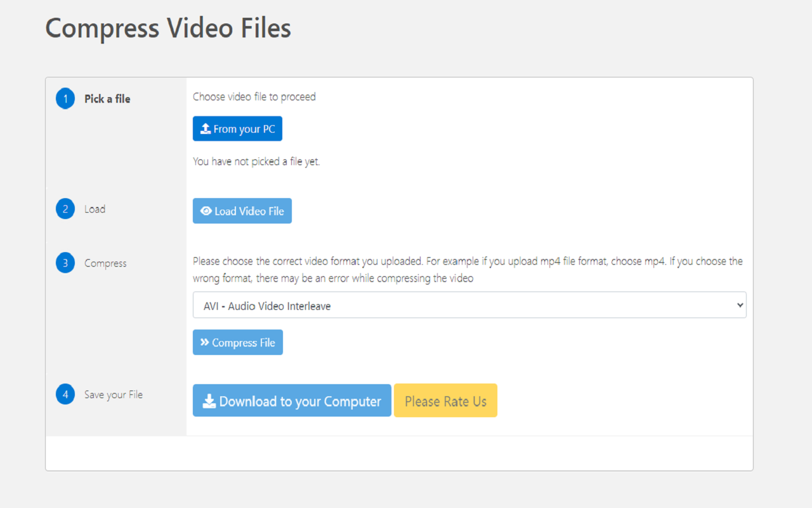This screenshot has height=508, width=812.
Task: Select the Save your File step label
Action: point(114,394)
